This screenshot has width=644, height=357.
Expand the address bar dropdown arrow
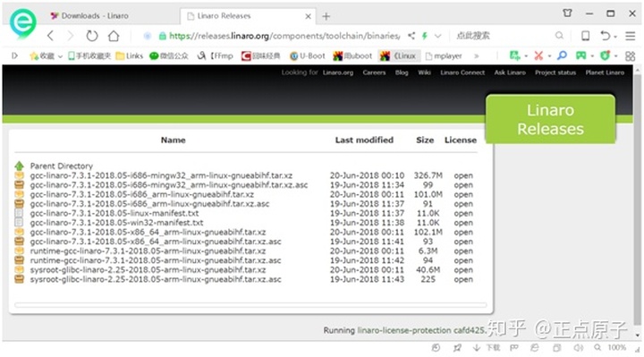coord(437,36)
